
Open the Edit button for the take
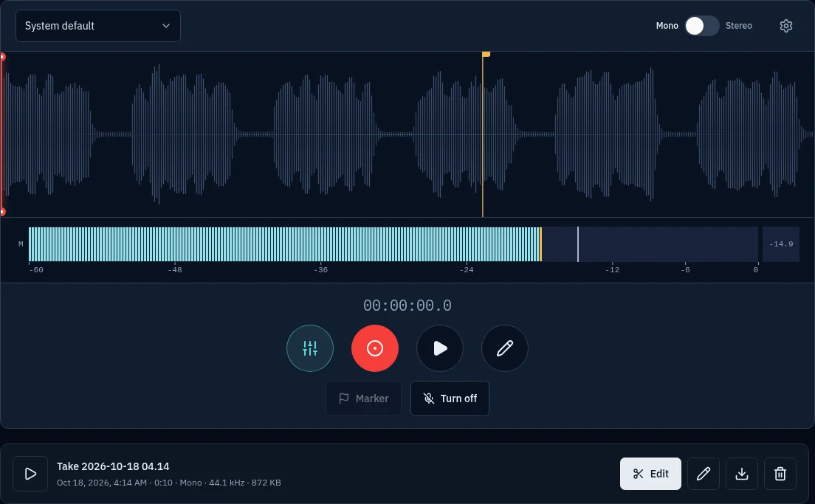[x=650, y=474]
